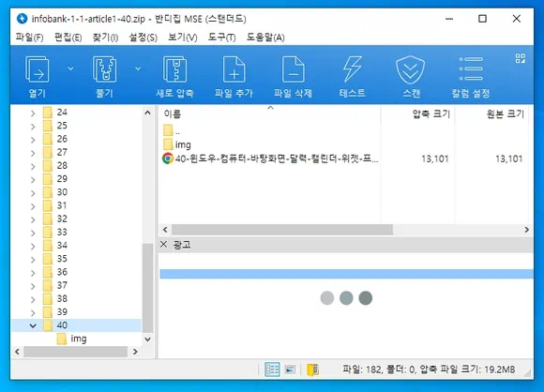Click the tree's vertical scrollbar down arrow
Image resolution: width=544 pixels, height=392 pixels.
147,339
